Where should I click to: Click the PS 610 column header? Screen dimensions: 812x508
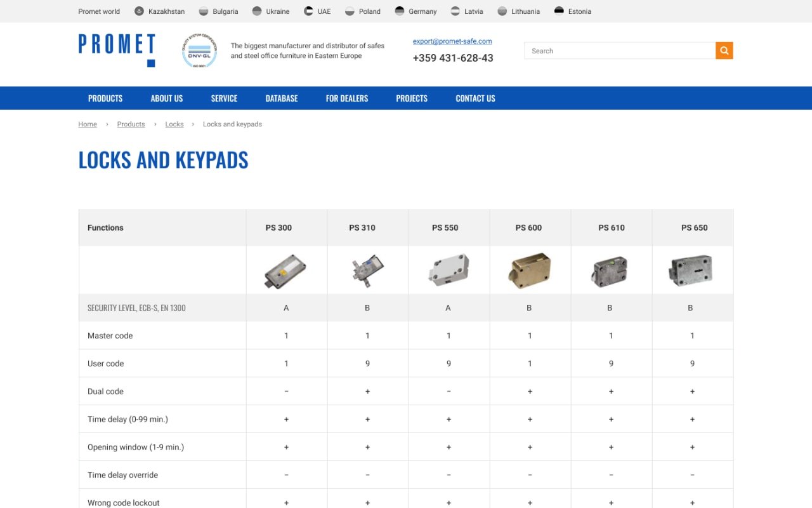coord(612,228)
